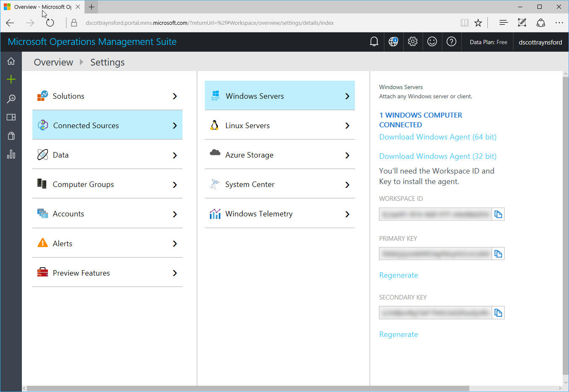
Task: Open the browser More ellipsis menu
Action: (x=559, y=23)
